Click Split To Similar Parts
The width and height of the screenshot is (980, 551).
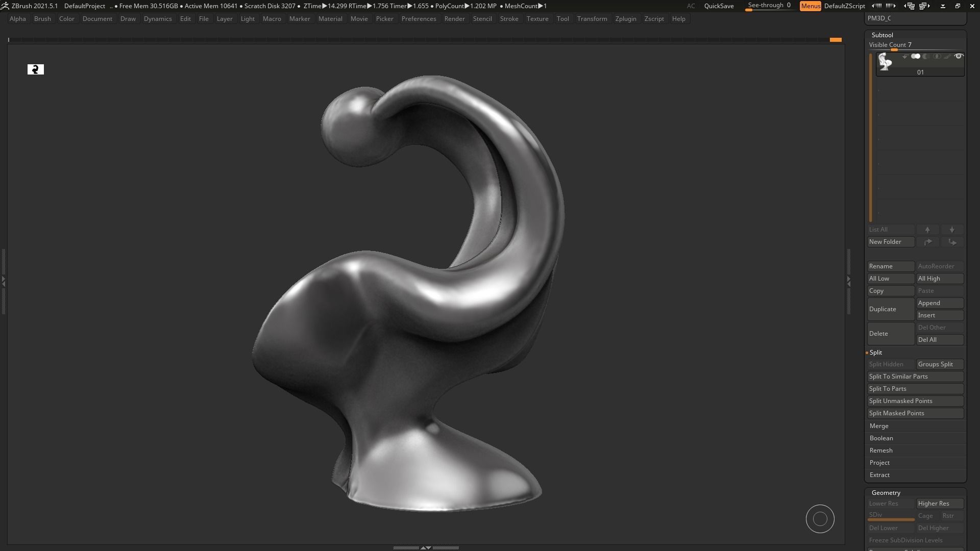[x=915, y=377]
